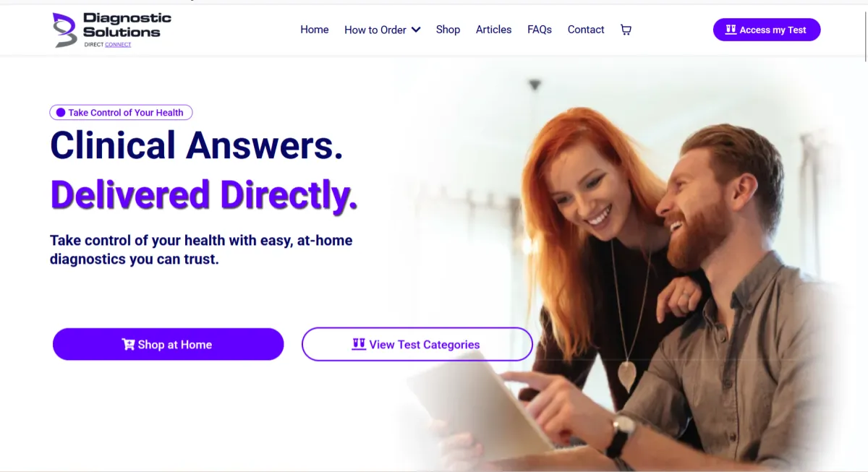Click cart icon inside Shop at Home button
The height and width of the screenshot is (472, 868).
click(x=129, y=345)
